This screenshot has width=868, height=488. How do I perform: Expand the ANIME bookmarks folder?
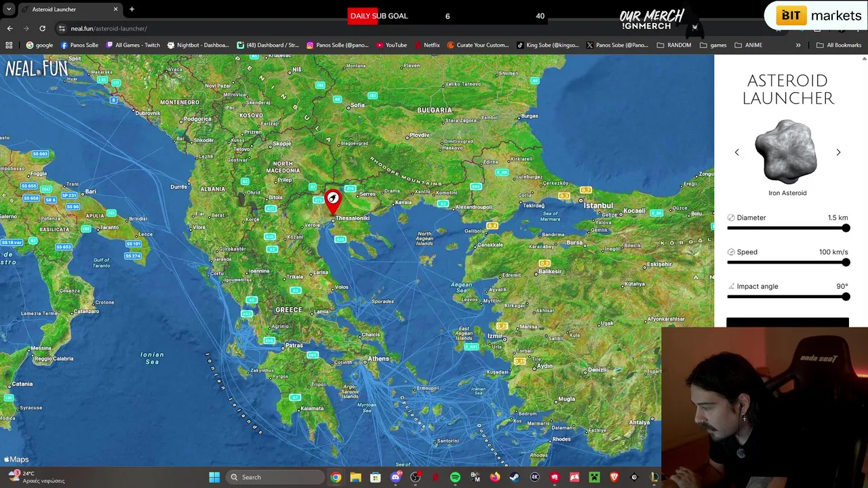pyautogui.click(x=749, y=45)
